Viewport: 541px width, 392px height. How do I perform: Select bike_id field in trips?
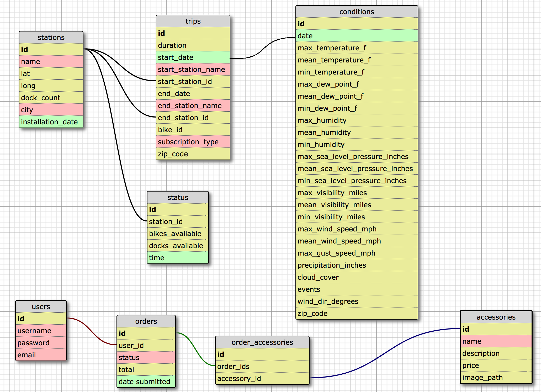click(193, 130)
